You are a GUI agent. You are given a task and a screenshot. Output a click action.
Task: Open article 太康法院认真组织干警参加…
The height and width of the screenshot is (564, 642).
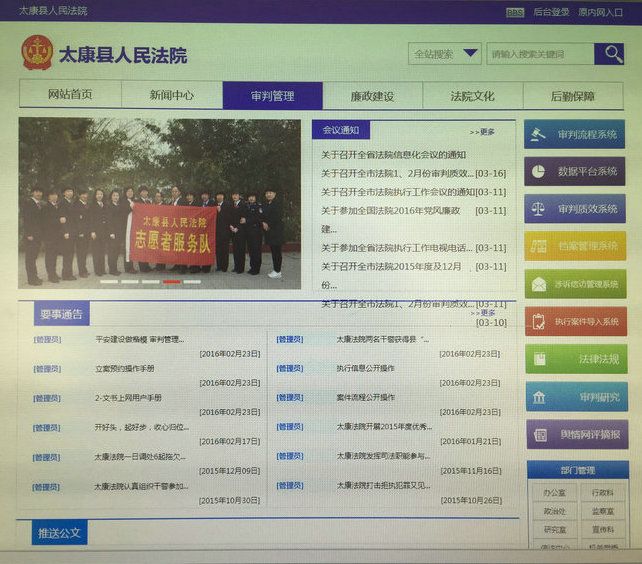141,486
